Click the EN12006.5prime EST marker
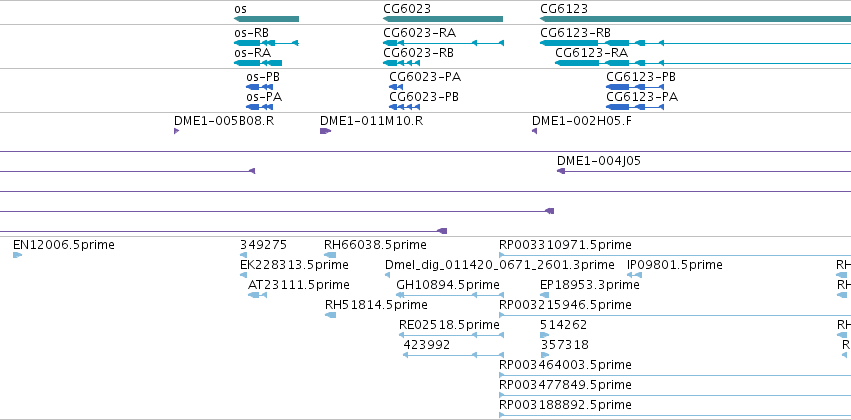This screenshot has height=420, width=851. pos(17,255)
